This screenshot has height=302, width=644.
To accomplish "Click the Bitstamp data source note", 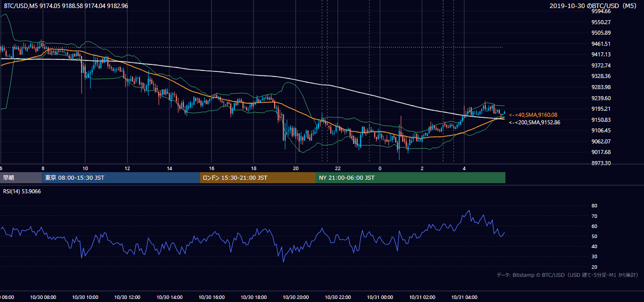I will (567, 275).
